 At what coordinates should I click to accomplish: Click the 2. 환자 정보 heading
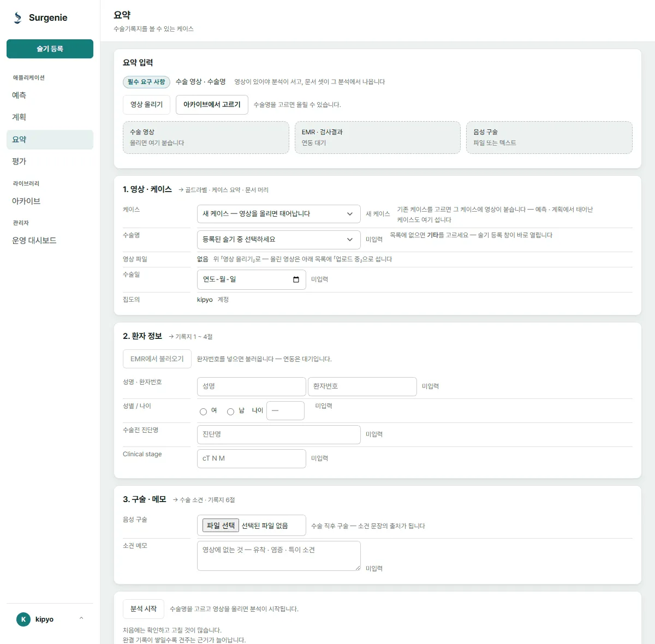tap(142, 336)
